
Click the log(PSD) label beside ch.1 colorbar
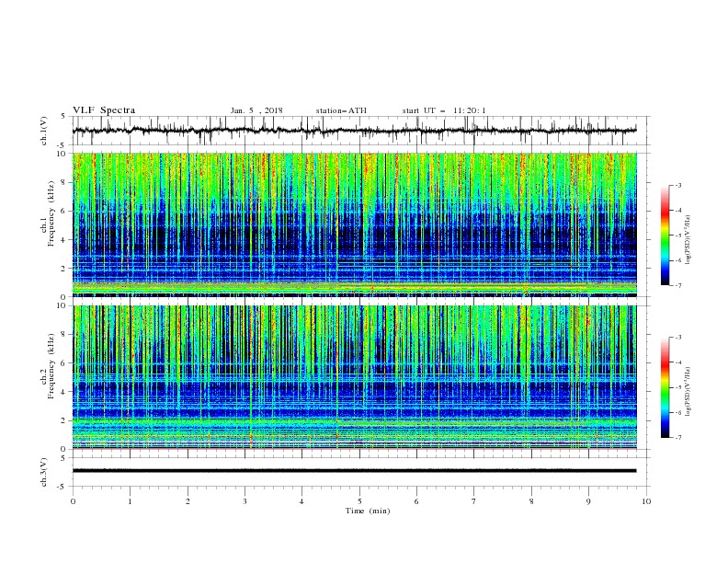click(x=688, y=239)
